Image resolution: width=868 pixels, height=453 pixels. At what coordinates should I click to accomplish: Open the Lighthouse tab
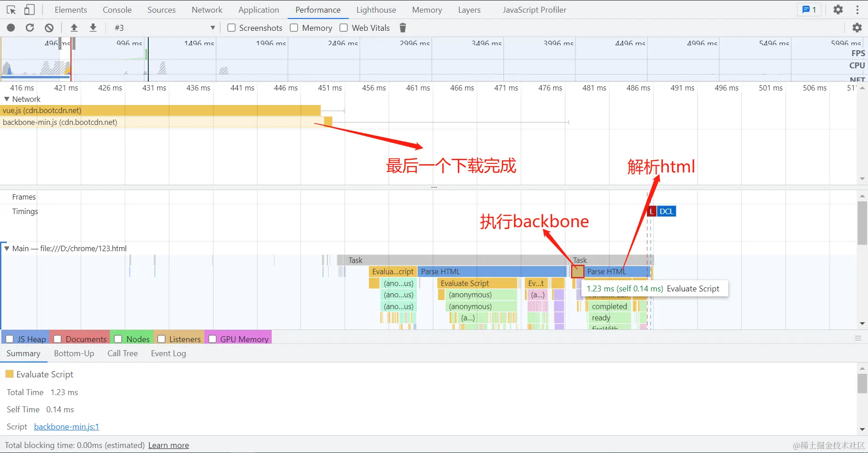(x=376, y=10)
